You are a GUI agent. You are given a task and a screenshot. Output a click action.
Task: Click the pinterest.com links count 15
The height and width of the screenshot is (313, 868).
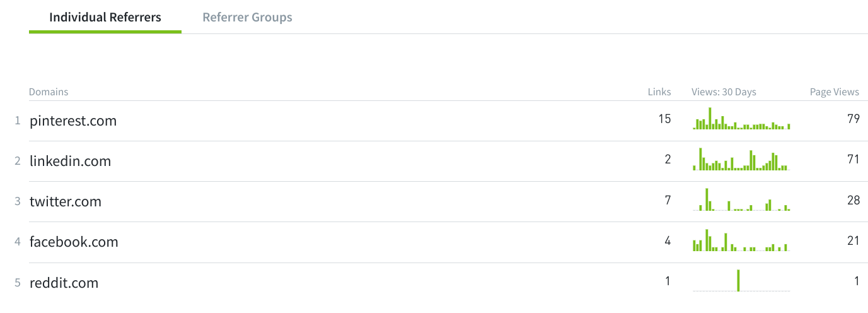click(664, 119)
